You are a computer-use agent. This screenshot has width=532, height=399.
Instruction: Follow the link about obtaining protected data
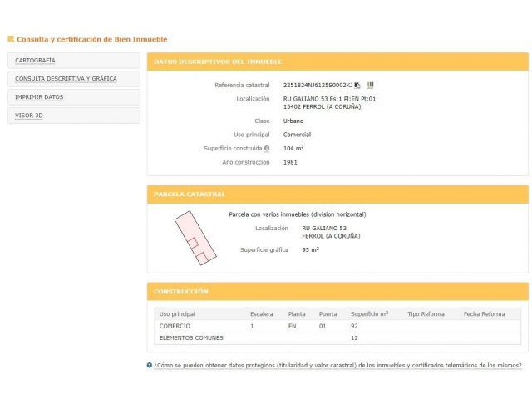pos(337,366)
